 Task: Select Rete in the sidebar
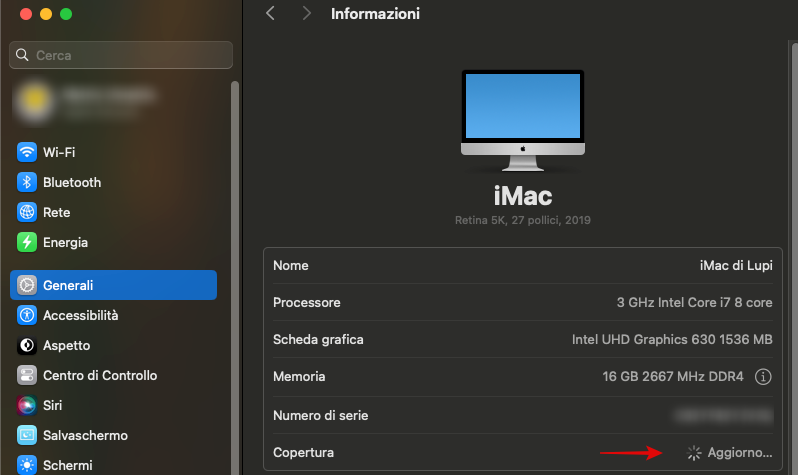pyautogui.click(x=113, y=212)
